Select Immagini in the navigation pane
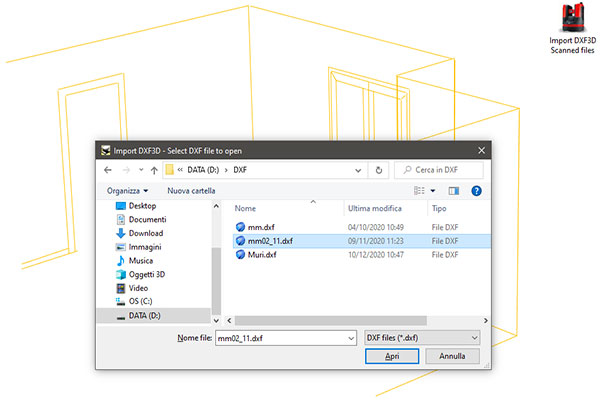The height and width of the screenshot is (400, 600). 145,247
